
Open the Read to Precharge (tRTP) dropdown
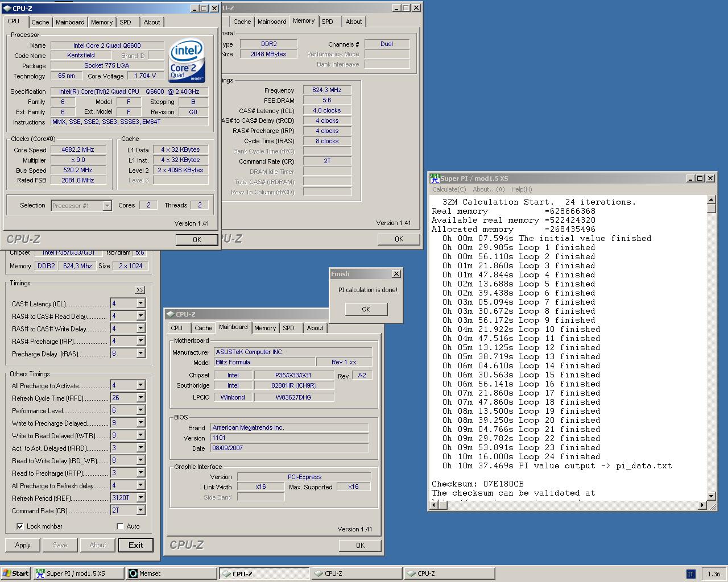140,473
